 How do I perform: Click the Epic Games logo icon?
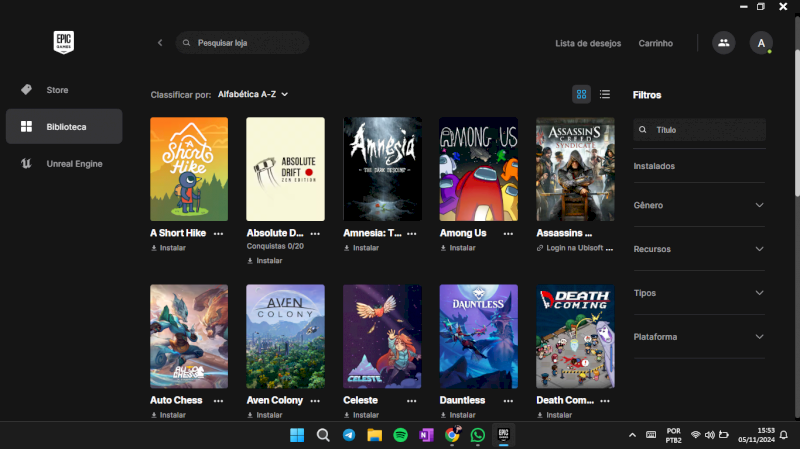point(64,42)
